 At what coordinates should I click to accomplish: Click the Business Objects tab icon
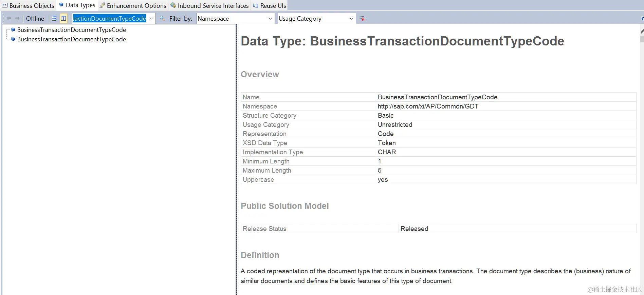[5, 5]
